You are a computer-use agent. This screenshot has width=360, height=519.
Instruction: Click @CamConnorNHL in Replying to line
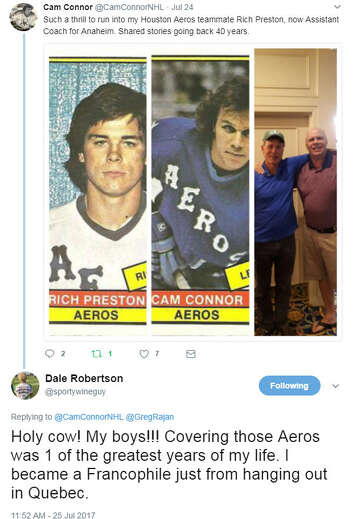pyautogui.click(x=89, y=417)
